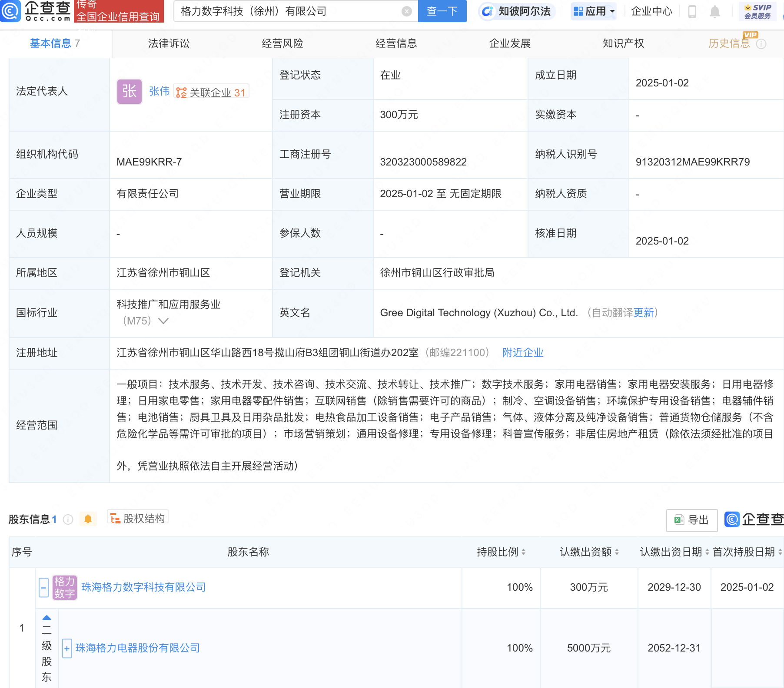784x688 pixels.
Task: Select the 基本信息 tab
Action: click(55, 43)
